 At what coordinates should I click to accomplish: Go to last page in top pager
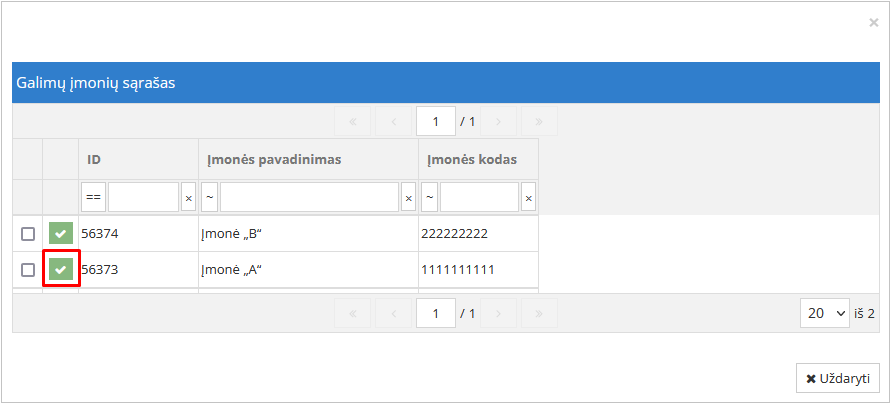pyautogui.click(x=540, y=121)
